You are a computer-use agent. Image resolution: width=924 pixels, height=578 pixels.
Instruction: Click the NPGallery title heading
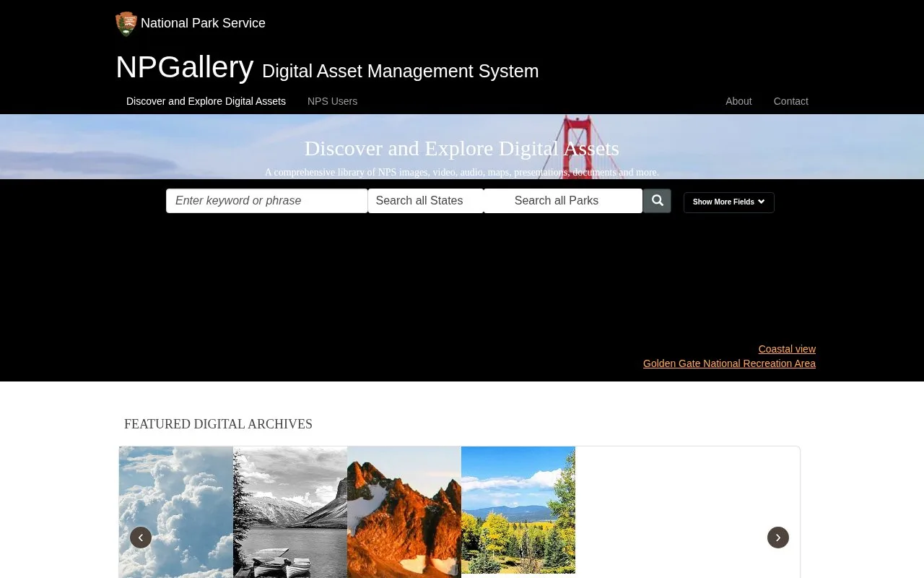tap(185, 67)
